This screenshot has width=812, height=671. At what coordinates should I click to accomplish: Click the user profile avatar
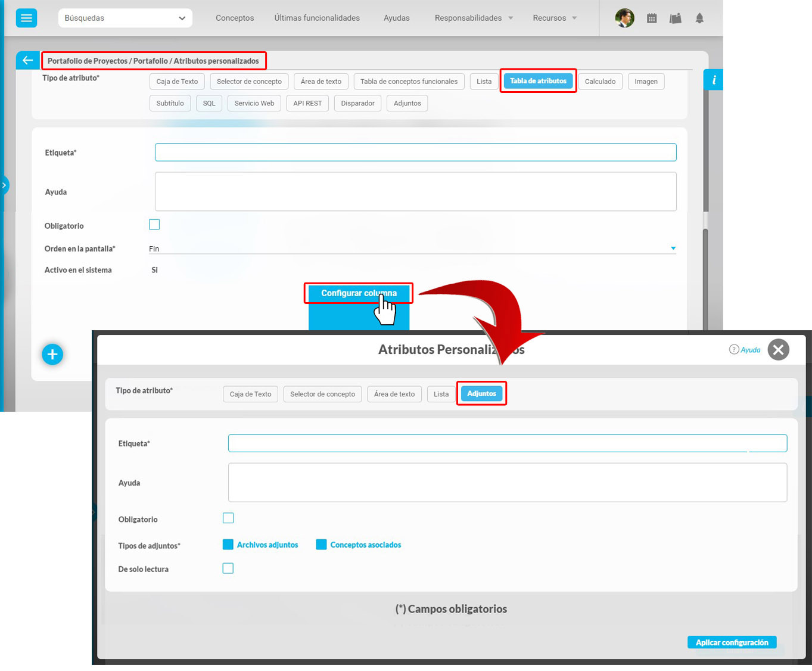pos(624,18)
